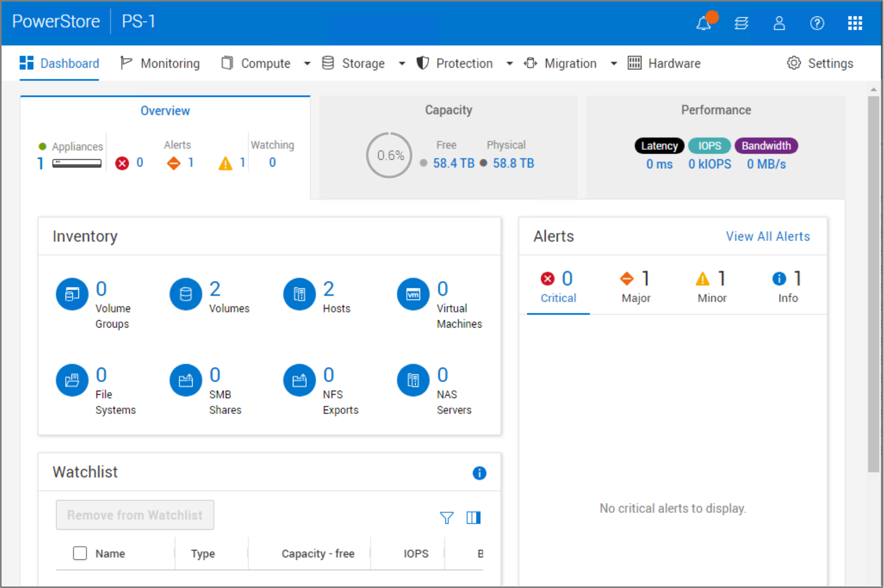Image resolution: width=884 pixels, height=588 pixels.
Task: Open the jobs stack icon in header
Action: 742,23
